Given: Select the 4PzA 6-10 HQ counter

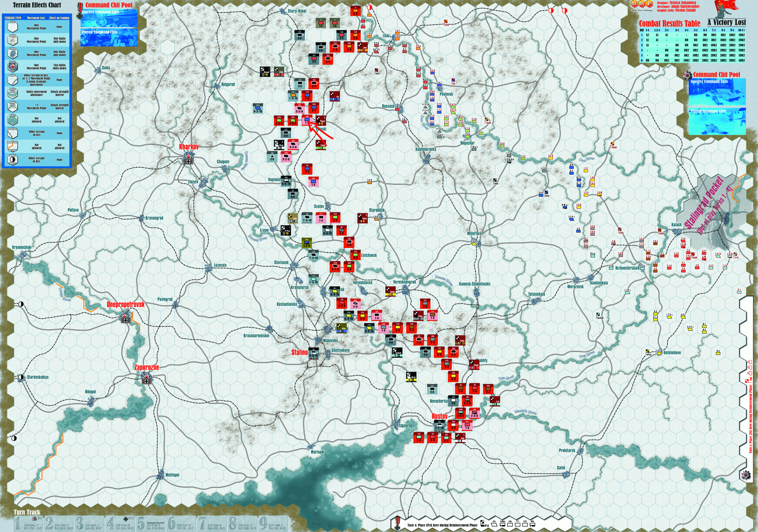Looking at the screenshot, I should (x=411, y=377).
